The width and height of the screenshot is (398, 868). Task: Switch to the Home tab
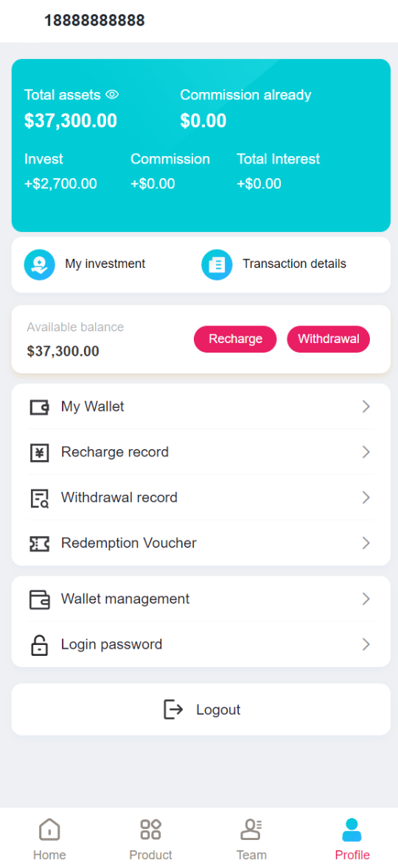point(49,839)
